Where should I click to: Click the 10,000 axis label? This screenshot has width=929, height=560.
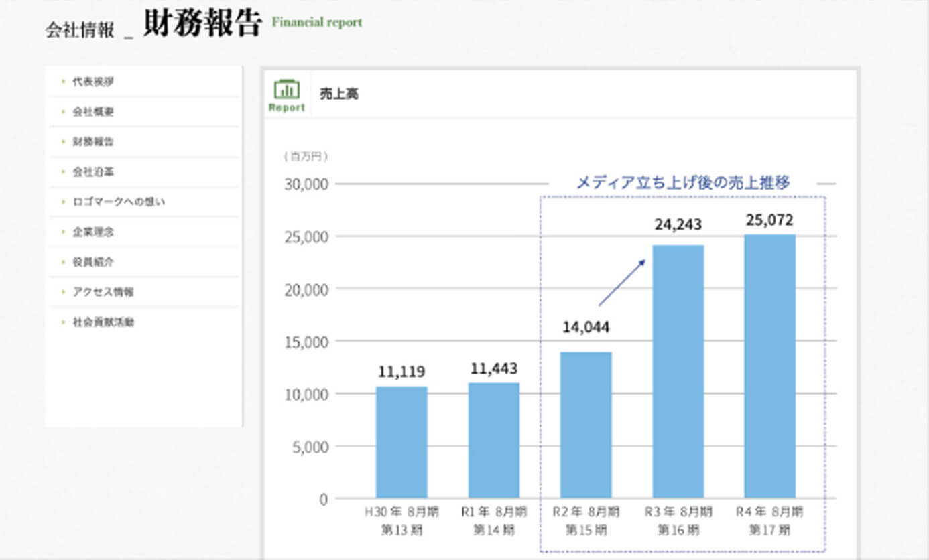pos(305,394)
